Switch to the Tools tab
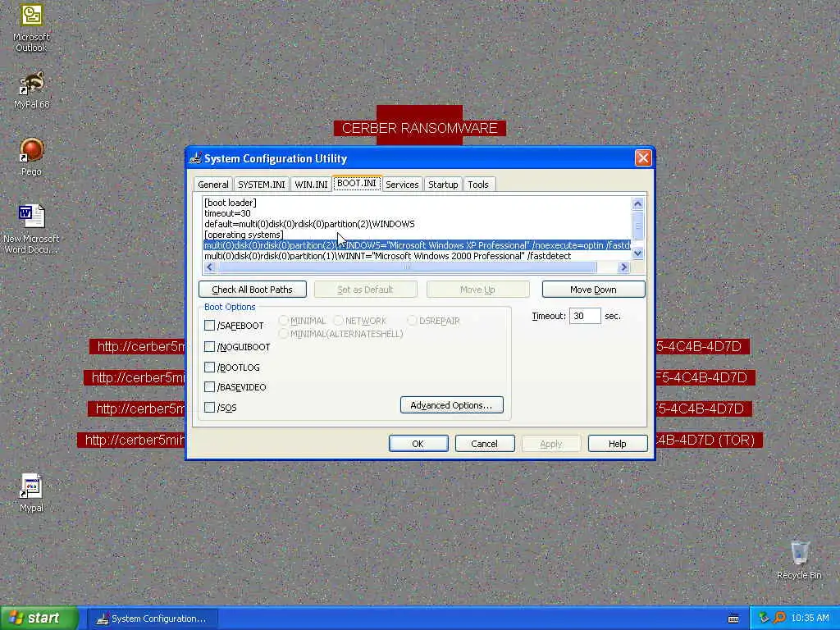 [478, 185]
